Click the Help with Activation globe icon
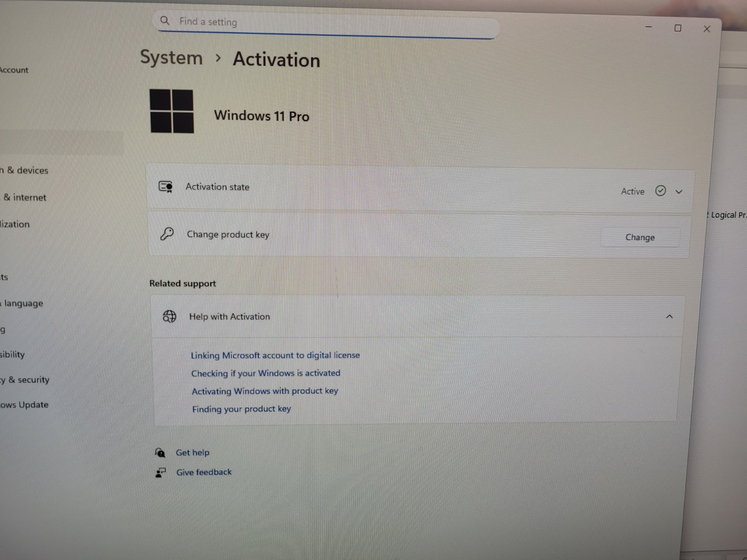The image size is (747, 560). pyautogui.click(x=169, y=316)
